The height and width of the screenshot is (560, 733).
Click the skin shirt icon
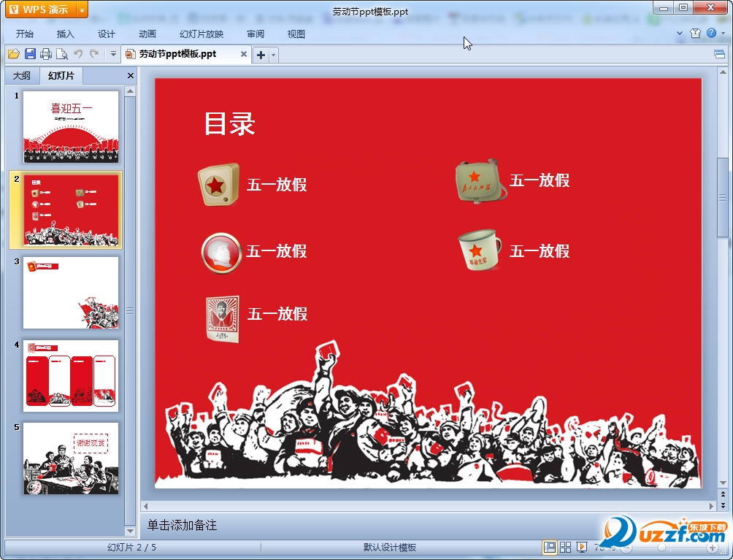[x=695, y=33]
